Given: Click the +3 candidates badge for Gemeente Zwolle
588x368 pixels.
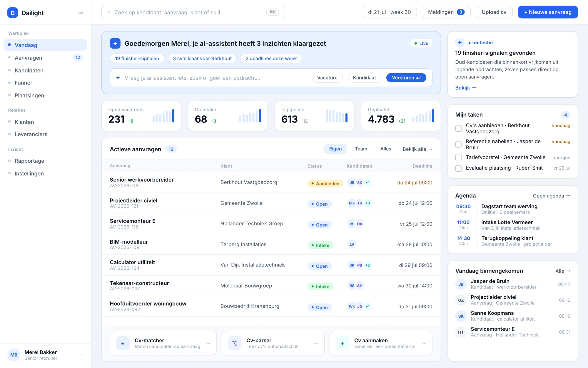Looking at the screenshot, I should 367,203.
